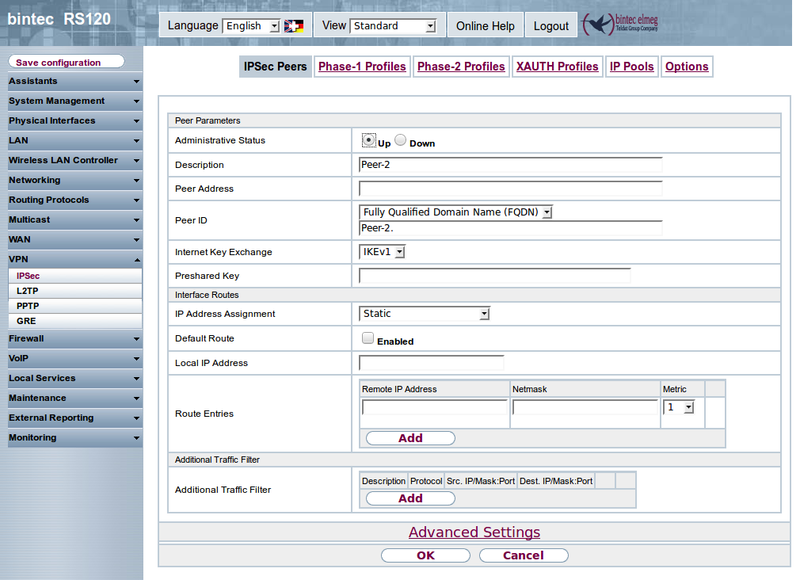The width and height of the screenshot is (800, 580).
Task: Click Save configuration button
Action: (x=66, y=62)
